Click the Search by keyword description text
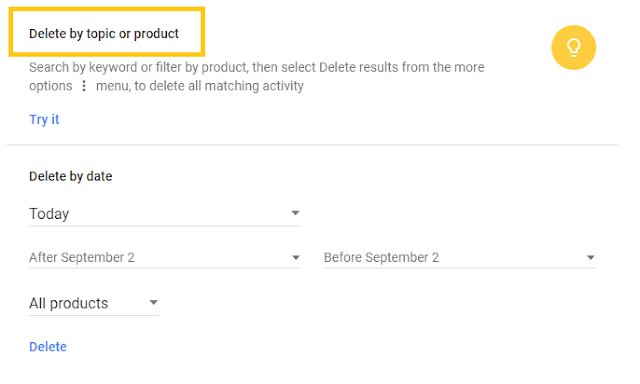This screenshot has height=384, width=640. 256,76
